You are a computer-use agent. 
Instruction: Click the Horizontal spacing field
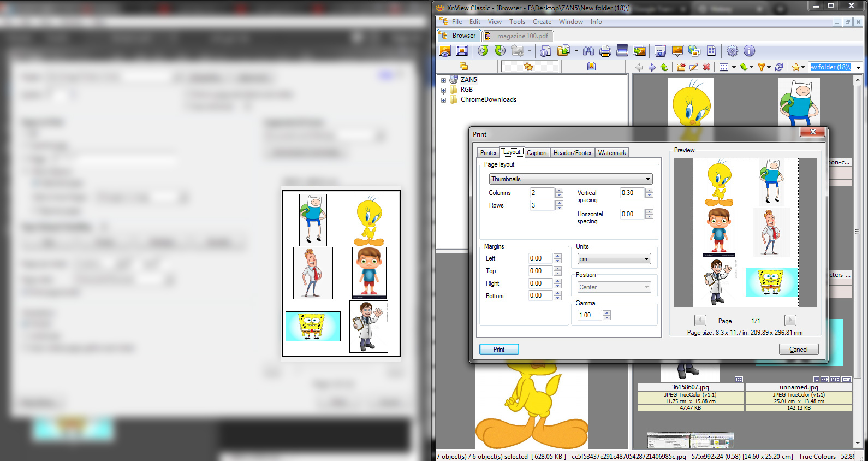pos(632,214)
